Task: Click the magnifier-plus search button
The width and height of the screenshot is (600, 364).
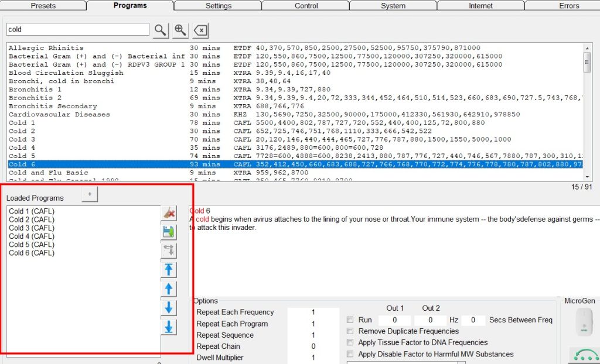Action: coord(180,30)
